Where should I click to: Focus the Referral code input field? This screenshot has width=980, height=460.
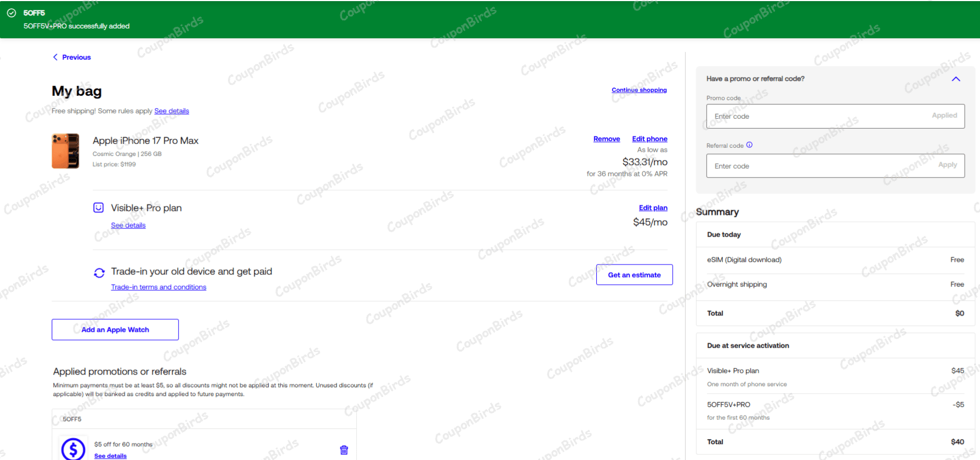pyautogui.click(x=835, y=166)
